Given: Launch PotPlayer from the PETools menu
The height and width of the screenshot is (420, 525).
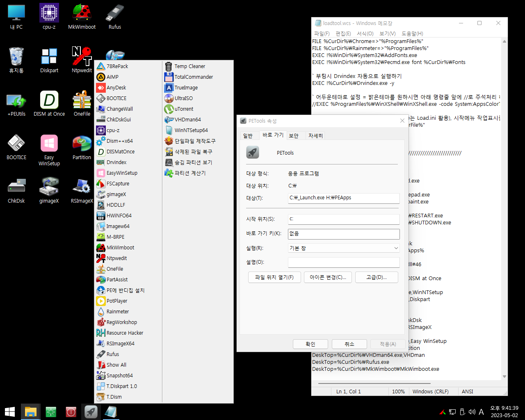Looking at the screenshot, I should (128, 301).
